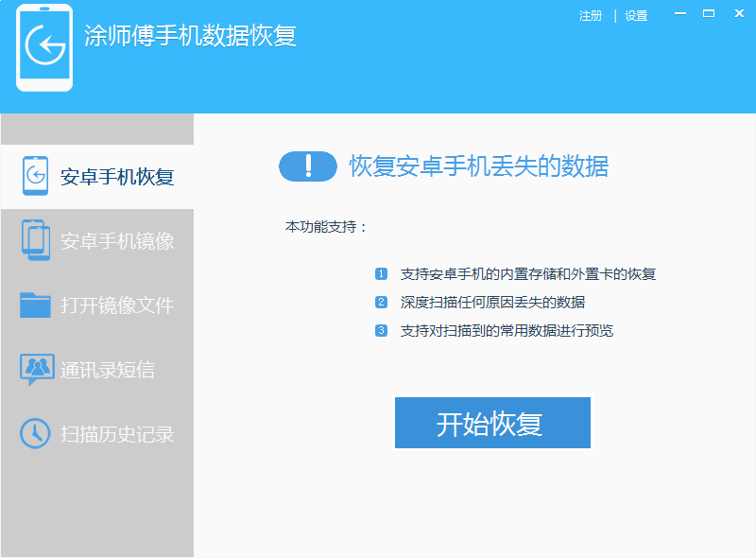Click the 通讯录短信 contacts icon
Image resolution: width=756 pixels, height=558 pixels.
[x=37, y=370]
